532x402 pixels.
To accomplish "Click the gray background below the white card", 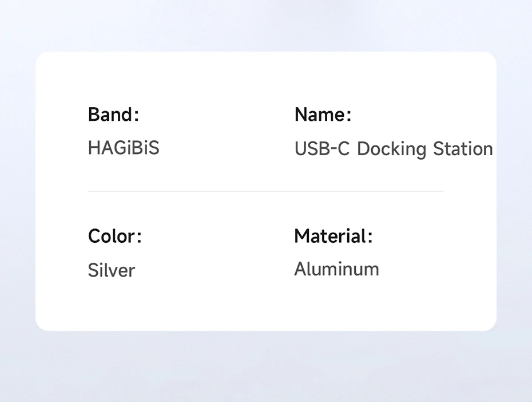I will click(266, 366).
